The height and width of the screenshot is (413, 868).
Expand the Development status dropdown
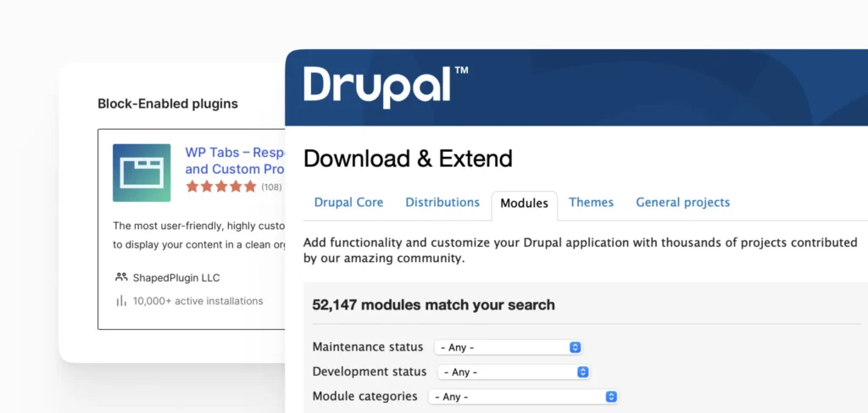[x=513, y=372]
